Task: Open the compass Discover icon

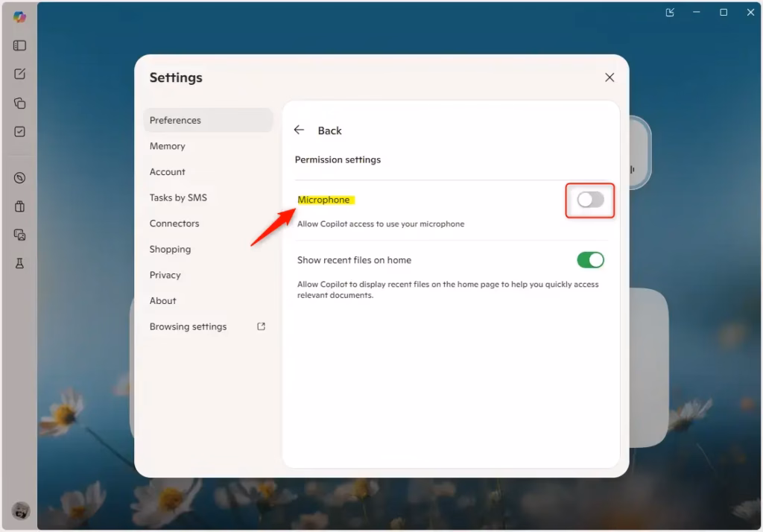Action: [20, 178]
